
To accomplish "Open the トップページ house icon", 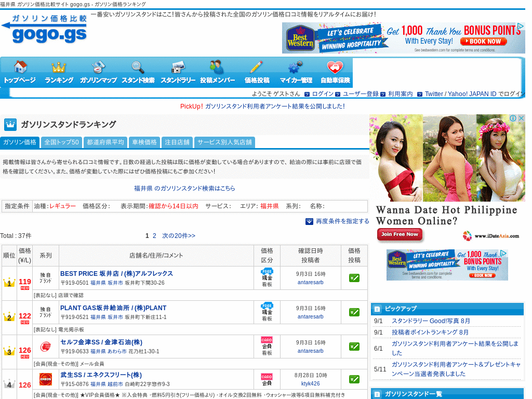I will click(x=20, y=67).
